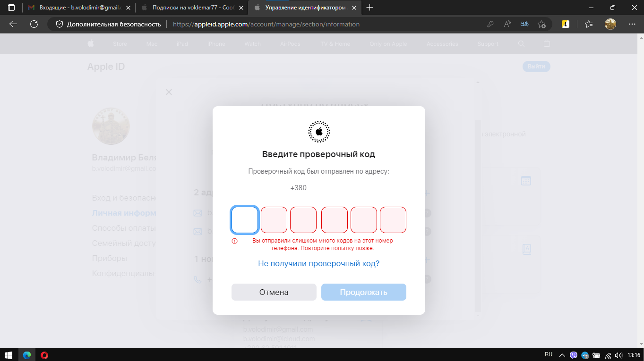This screenshot has width=644, height=361.
Task: Click the calendar icon on the background card
Action: point(526,181)
